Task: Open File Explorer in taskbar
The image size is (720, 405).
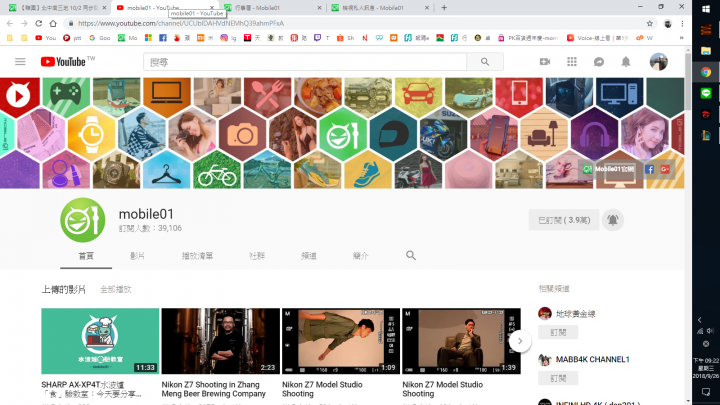Action: pyautogui.click(x=706, y=51)
